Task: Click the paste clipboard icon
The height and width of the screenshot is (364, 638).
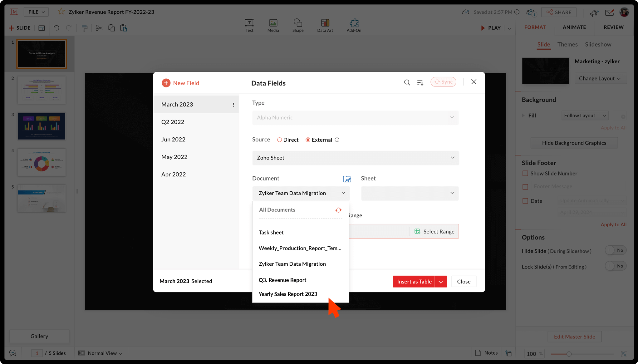Action: [124, 28]
